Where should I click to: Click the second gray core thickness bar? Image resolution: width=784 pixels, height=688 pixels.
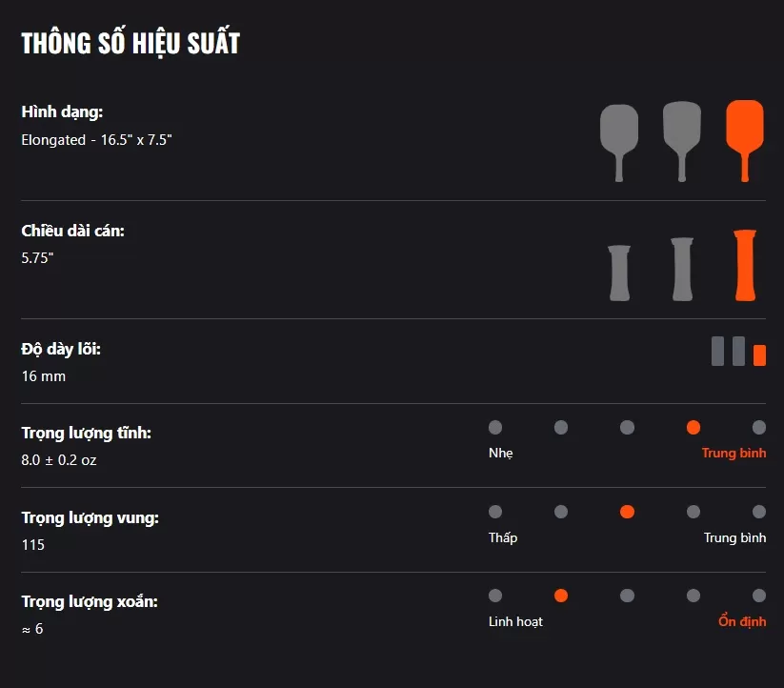738,351
